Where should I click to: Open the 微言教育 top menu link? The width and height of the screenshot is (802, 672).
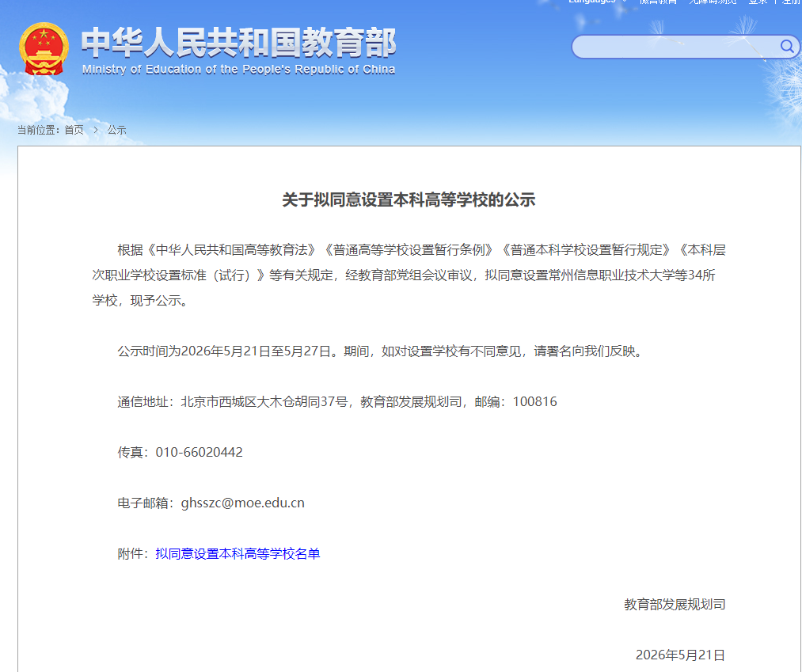(658, 2)
